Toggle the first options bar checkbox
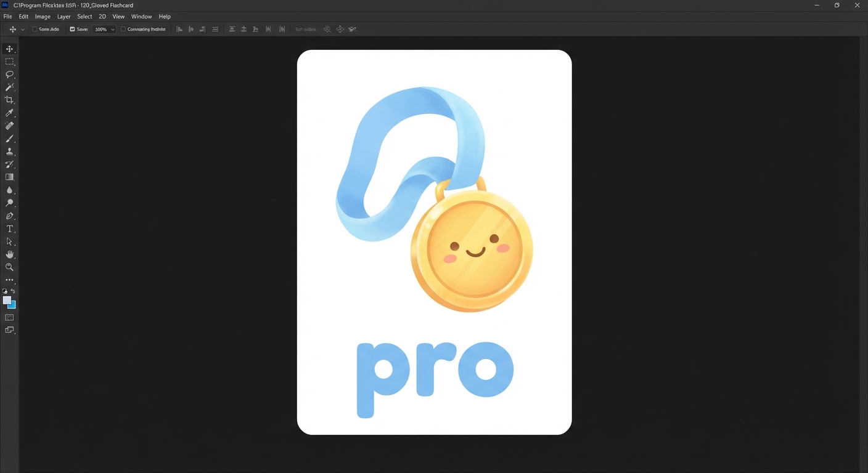Viewport: 868px width, 473px height. pyautogui.click(x=35, y=29)
